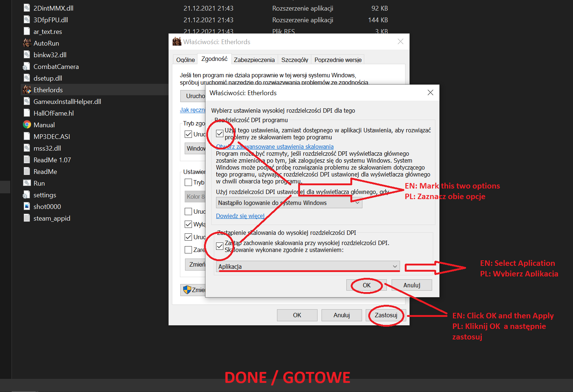Screen dimensions: 573x392
Task: Click 'Rozszerzenie aplikacji' type of 3DfpFPU.dll
Action: tap(303, 20)
